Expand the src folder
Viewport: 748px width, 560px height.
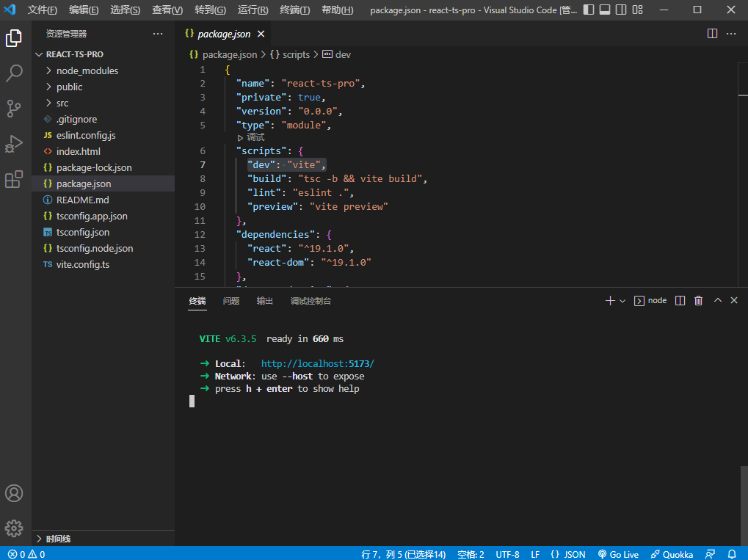tap(103, 103)
